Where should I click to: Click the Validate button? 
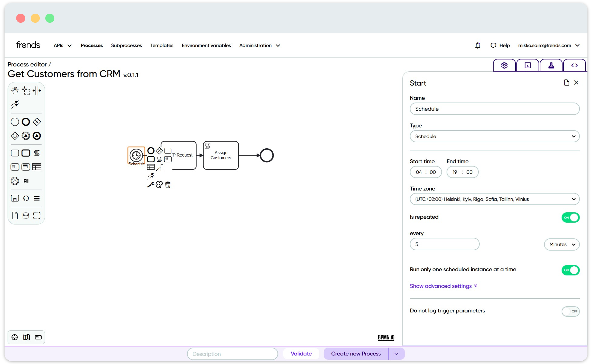point(301,353)
